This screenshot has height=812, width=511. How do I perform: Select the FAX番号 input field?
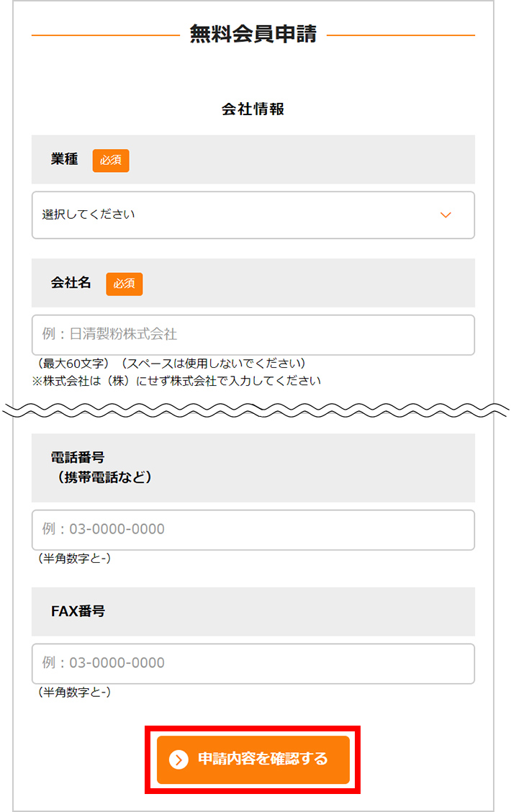tap(253, 664)
